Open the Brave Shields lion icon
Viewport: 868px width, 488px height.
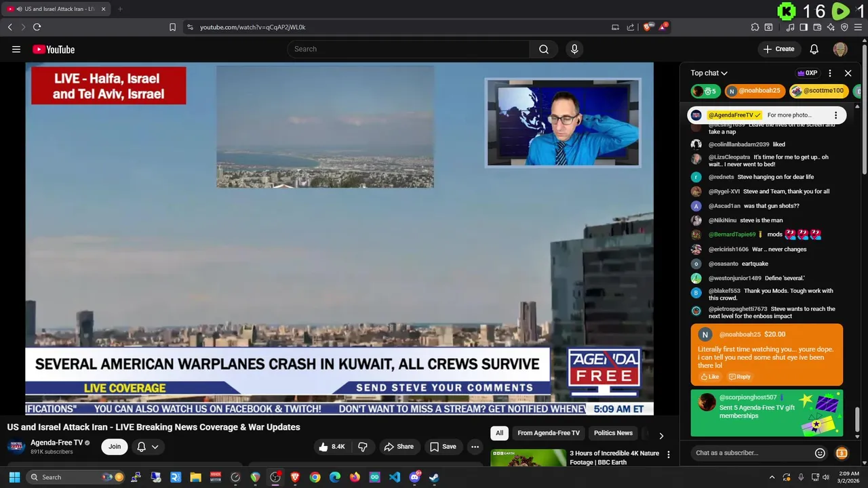pyautogui.click(x=648, y=27)
